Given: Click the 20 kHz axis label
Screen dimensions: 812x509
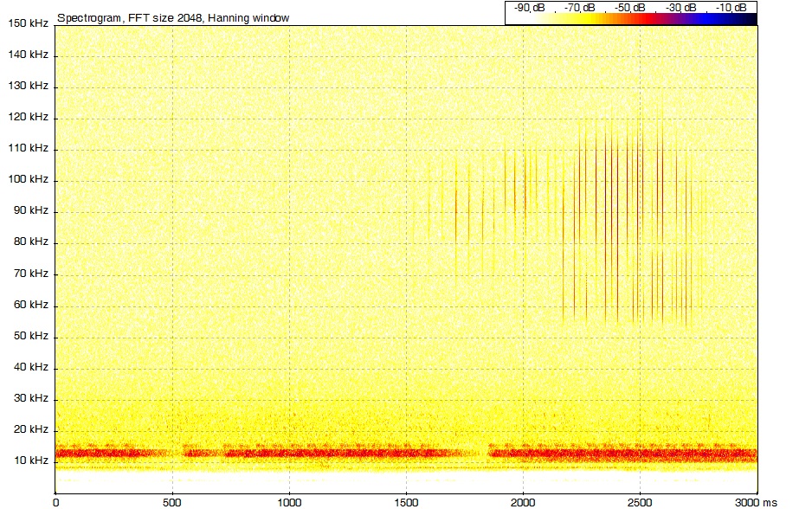Looking at the screenshot, I should 30,428.
